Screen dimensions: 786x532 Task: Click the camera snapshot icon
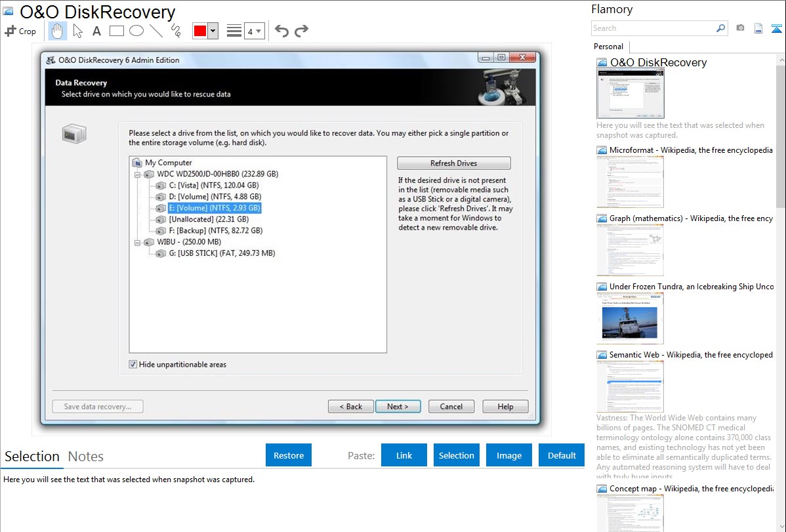coord(740,28)
